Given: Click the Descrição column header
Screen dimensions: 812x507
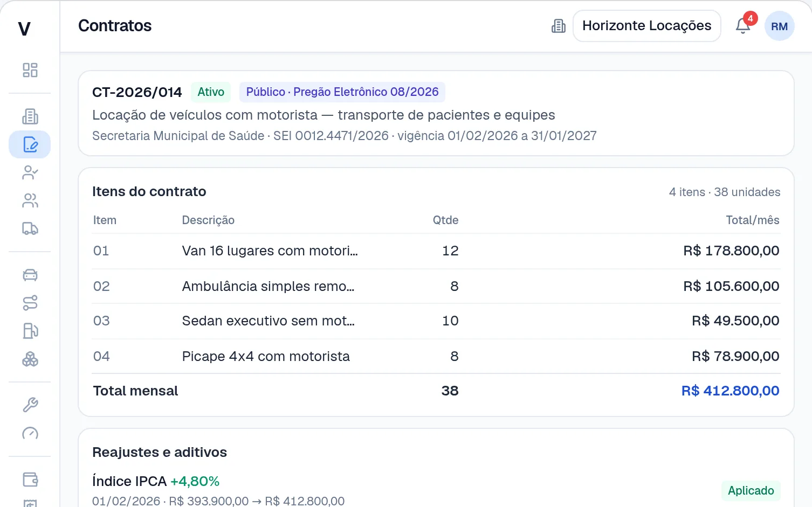Looking at the screenshot, I should tap(208, 220).
